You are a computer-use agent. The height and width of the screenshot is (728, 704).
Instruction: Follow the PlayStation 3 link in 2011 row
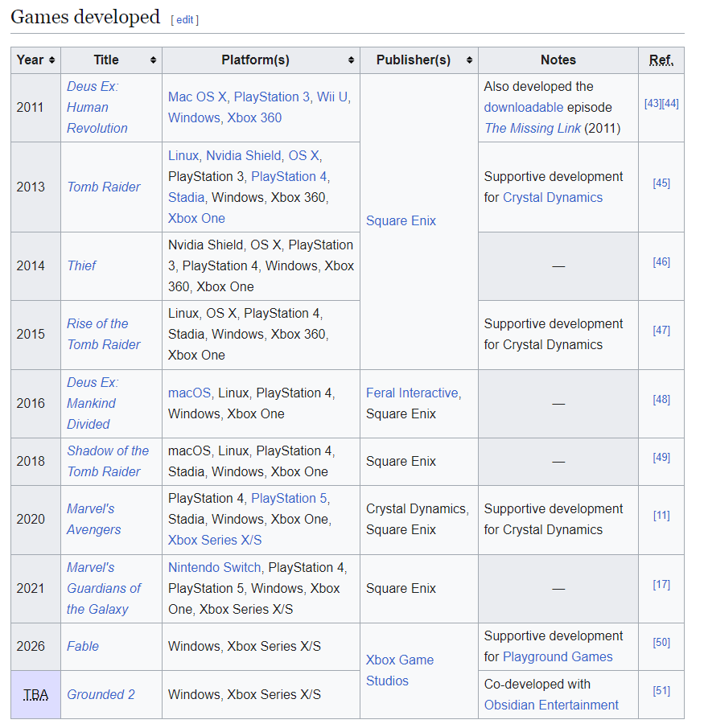[272, 97]
